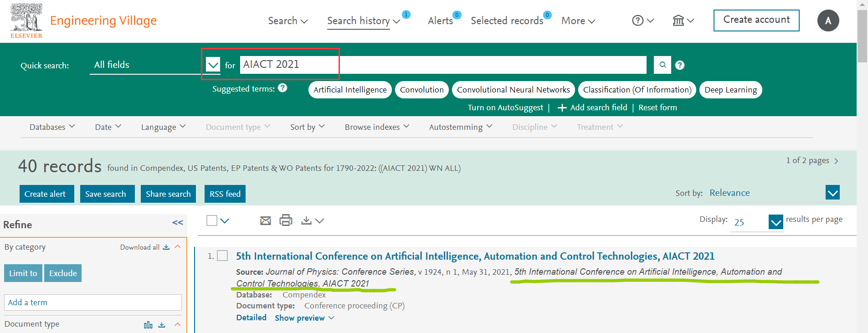Open Alerts menu item
This screenshot has height=333, width=868.
click(440, 21)
